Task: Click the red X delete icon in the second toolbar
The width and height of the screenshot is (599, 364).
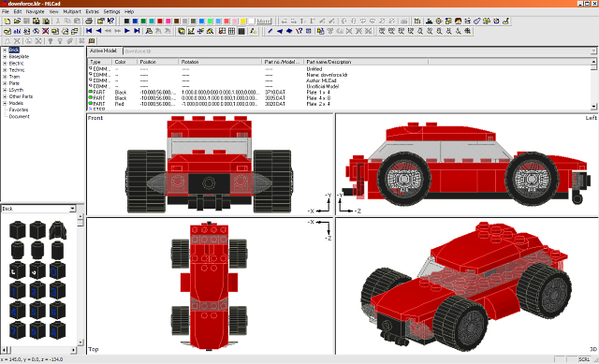Action: click(46, 31)
